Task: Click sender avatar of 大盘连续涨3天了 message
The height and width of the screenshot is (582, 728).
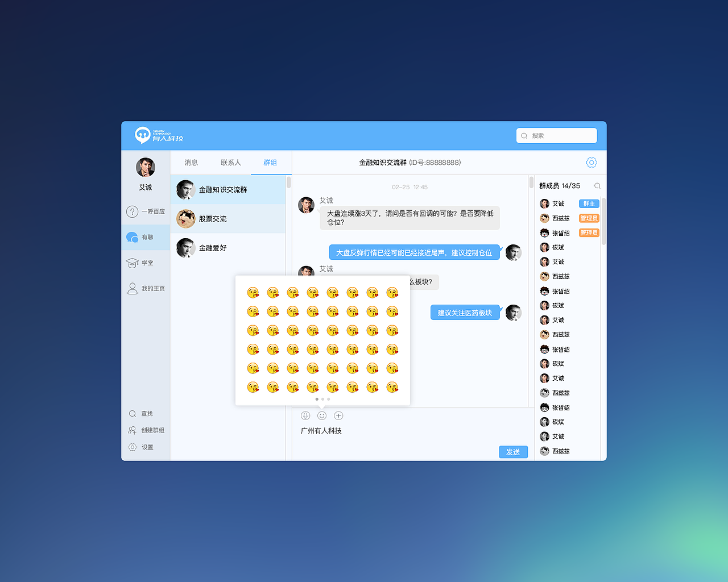Action: point(306,205)
